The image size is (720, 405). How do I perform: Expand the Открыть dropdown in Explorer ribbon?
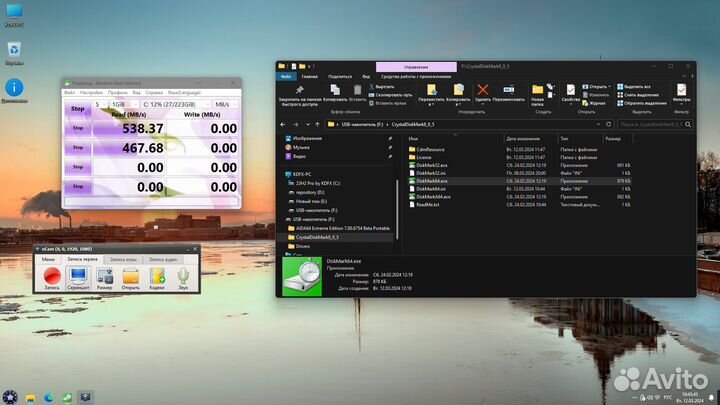[609, 86]
